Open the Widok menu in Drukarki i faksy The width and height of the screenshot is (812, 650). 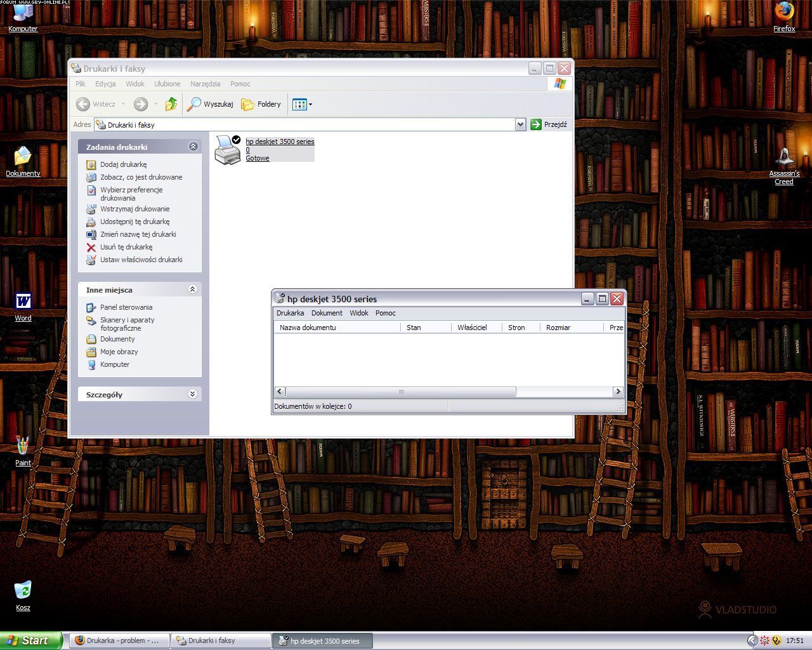[135, 84]
